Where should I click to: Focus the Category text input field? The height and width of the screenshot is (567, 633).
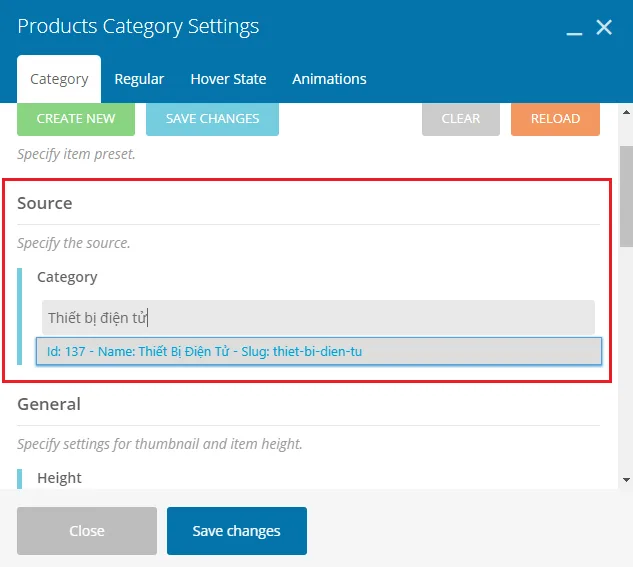(x=318, y=318)
